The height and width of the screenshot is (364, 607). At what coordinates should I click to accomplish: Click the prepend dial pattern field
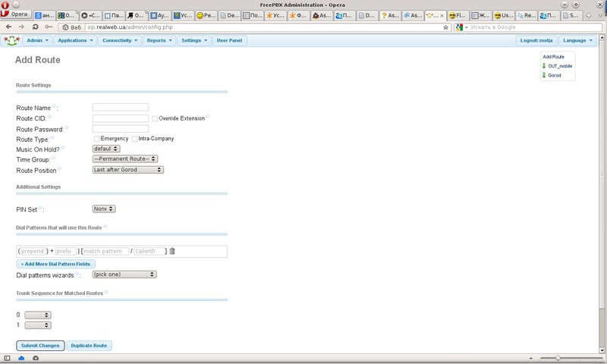click(33, 251)
